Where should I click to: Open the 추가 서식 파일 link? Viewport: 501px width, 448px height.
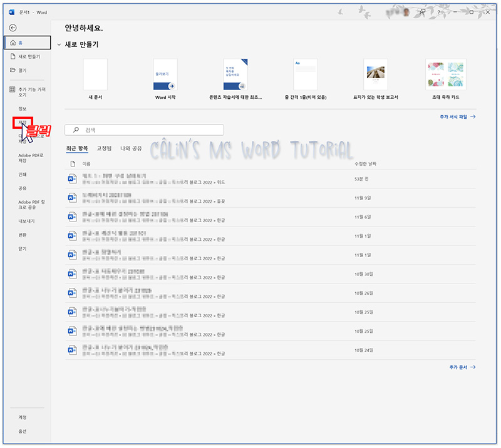tap(458, 117)
